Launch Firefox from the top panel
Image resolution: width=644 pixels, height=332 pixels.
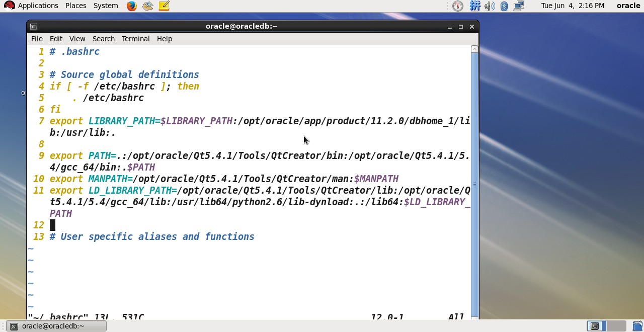(132, 6)
